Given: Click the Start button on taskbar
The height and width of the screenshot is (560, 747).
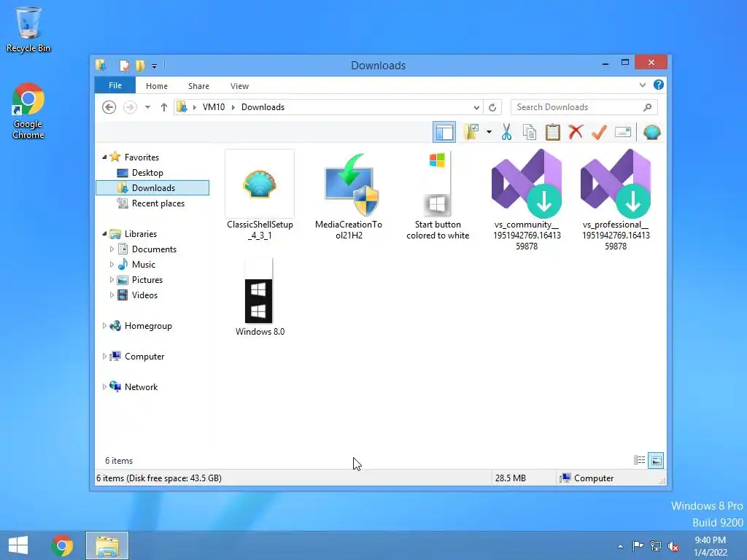Looking at the screenshot, I should tap(18, 545).
